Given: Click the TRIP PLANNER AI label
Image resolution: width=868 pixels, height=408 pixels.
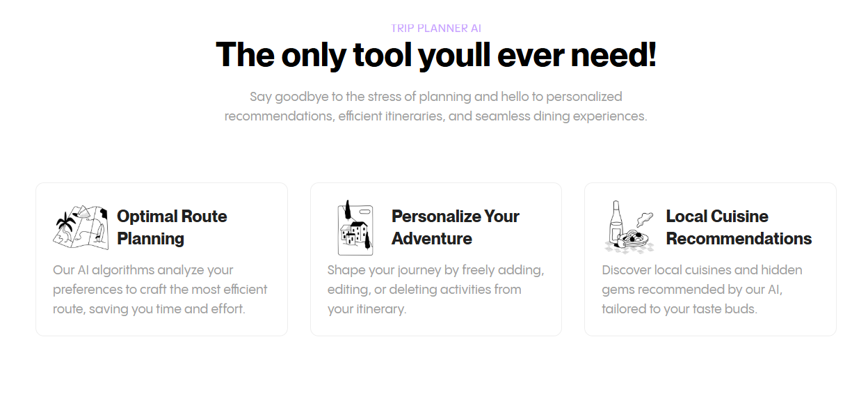Looking at the screenshot, I should [x=436, y=29].
